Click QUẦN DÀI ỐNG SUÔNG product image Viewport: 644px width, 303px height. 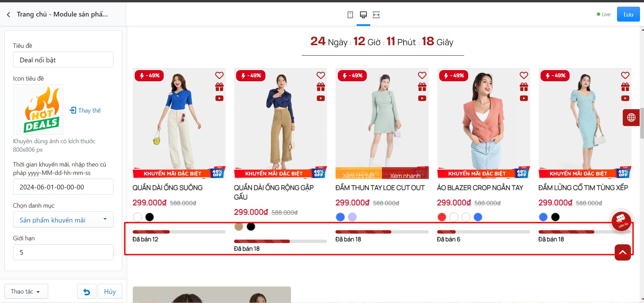pyautogui.click(x=179, y=123)
